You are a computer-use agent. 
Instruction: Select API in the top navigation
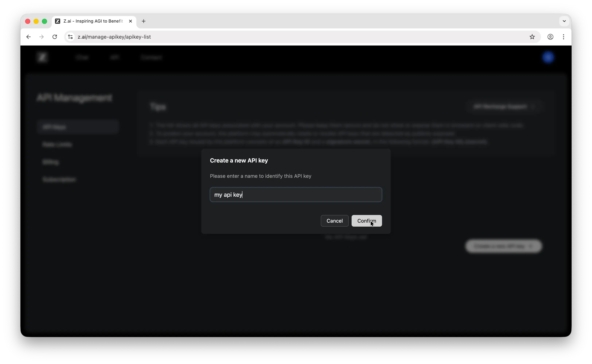(x=114, y=57)
